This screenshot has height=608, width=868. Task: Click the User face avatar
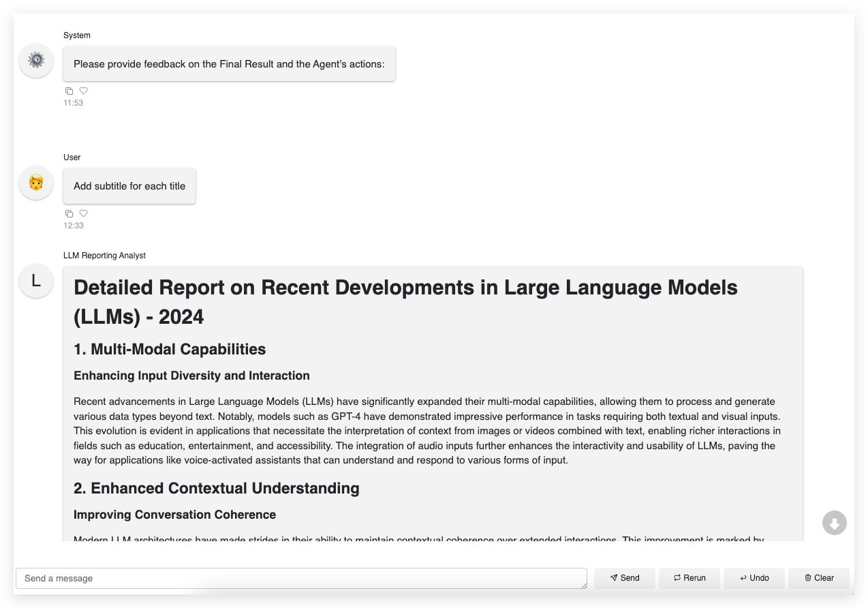pyautogui.click(x=35, y=183)
